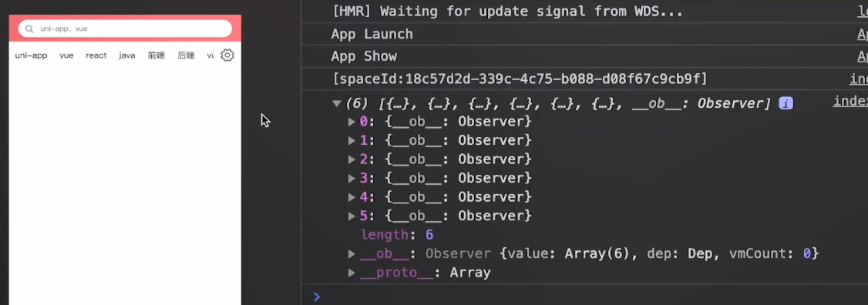Expand array item 1

[352, 140]
